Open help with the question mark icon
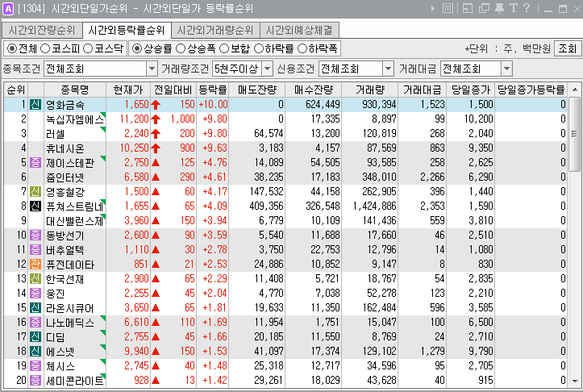 (527, 8)
